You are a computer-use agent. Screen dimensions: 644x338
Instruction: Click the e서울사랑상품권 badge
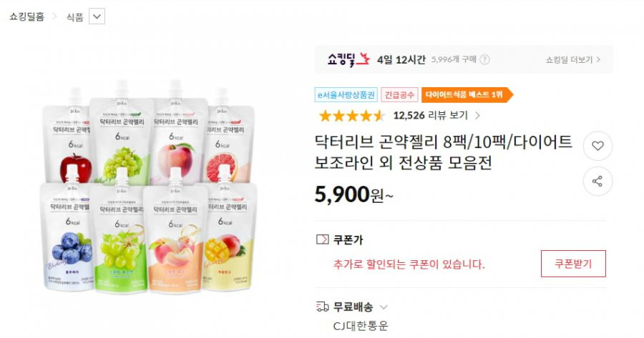pos(346,95)
